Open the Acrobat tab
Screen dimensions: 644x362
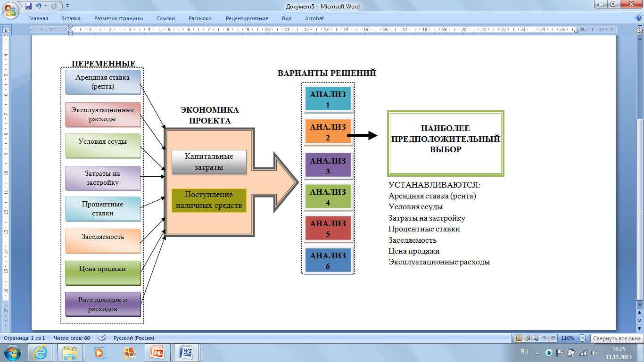[x=314, y=18]
